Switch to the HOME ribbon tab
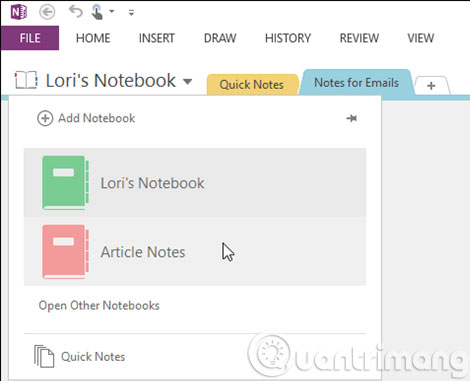 pos(93,38)
